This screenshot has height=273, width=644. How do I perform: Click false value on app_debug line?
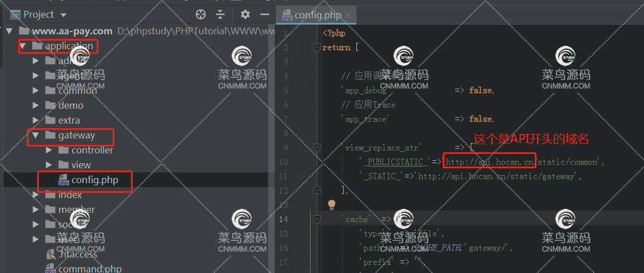click(x=480, y=90)
